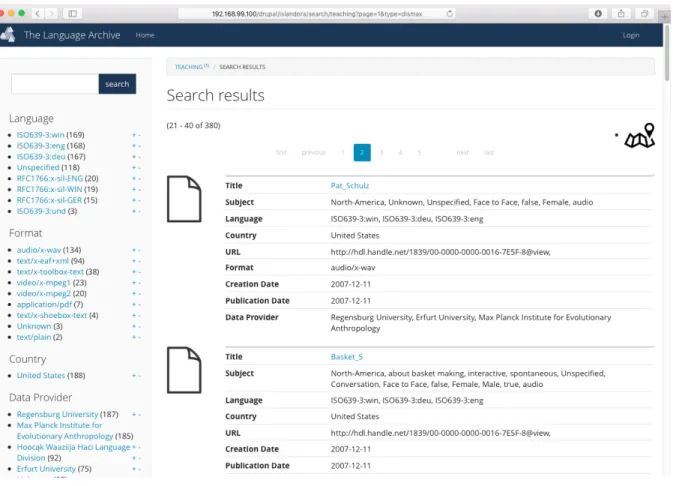Select current page 2 button
This screenshot has height=486, width=673.
click(x=362, y=152)
